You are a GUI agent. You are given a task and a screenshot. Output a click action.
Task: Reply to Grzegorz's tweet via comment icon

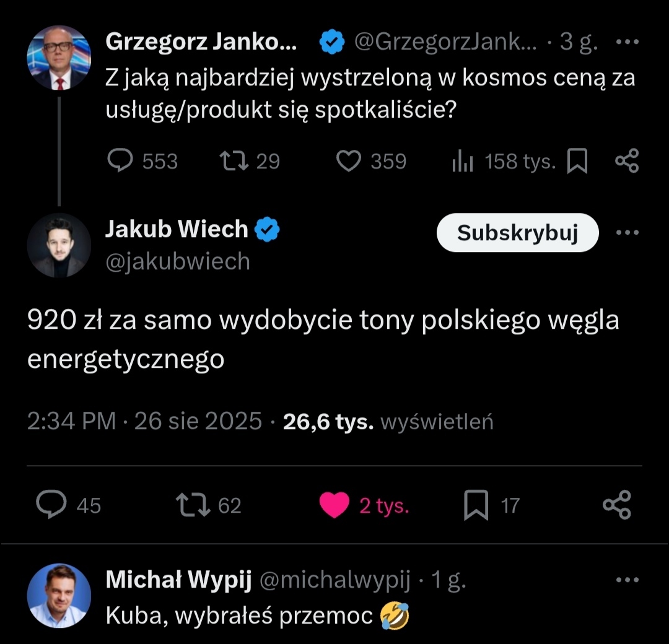(120, 161)
